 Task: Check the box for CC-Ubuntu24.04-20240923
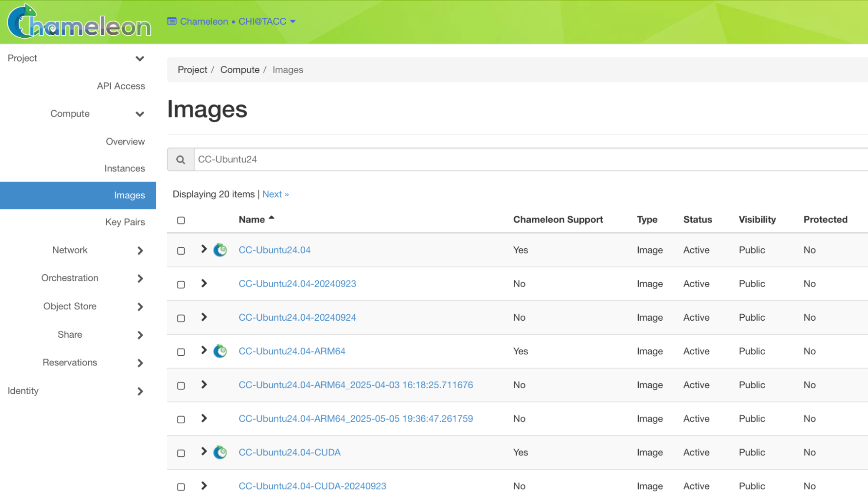pyautogui.click(x=181, y=285)
